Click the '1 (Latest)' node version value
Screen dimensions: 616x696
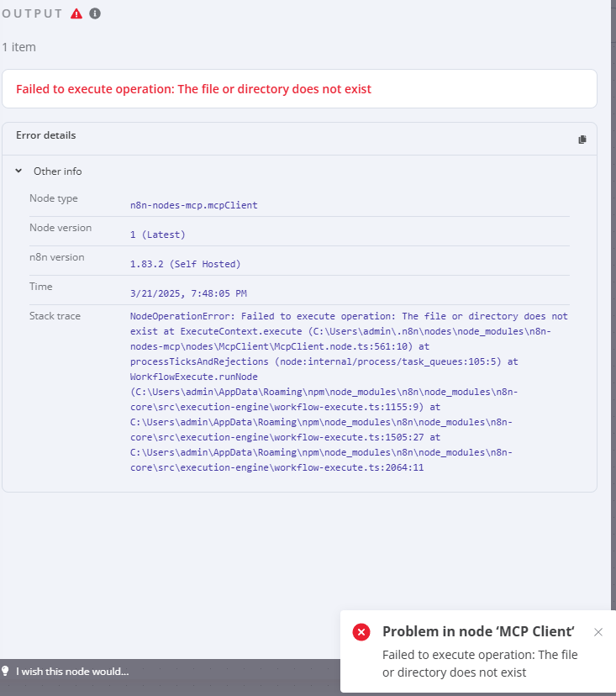click(x=158, y=235)
